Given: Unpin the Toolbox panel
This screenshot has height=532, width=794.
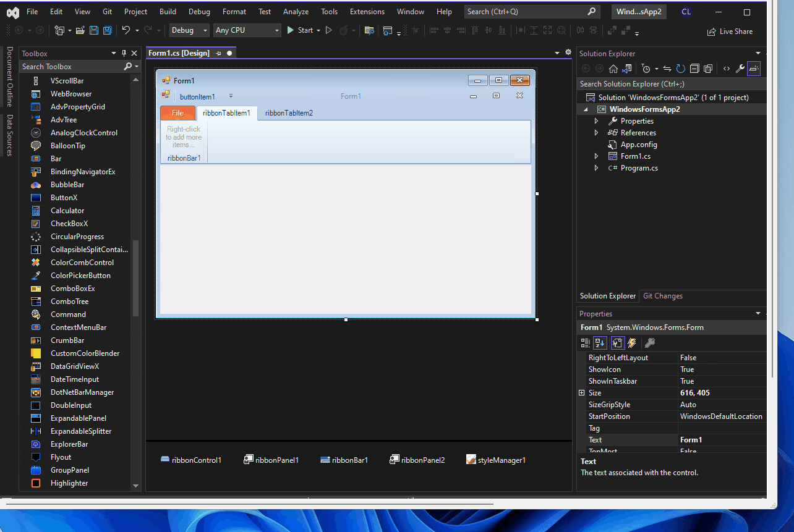Looking at the screenshot, I should click(124, 53).
